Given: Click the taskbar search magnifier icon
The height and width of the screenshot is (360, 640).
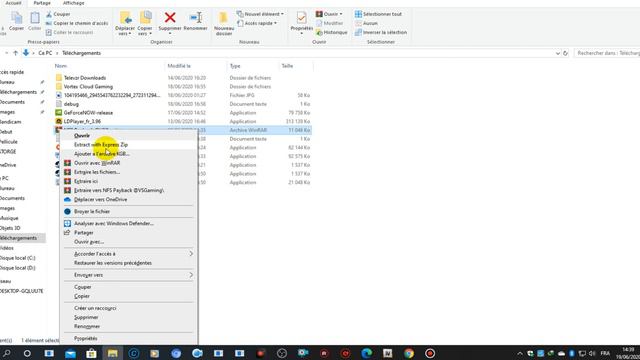Looking at the screenshot, I should click(x=7, y=353).
